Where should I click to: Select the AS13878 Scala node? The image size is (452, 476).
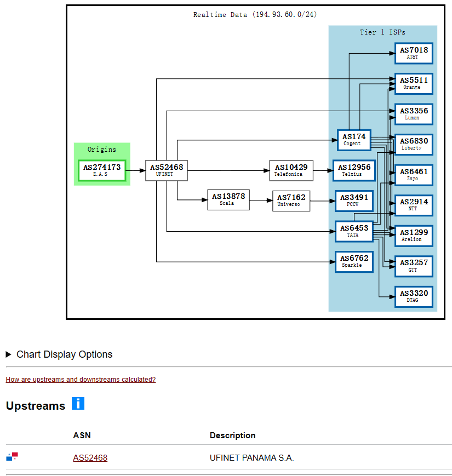pyautogui.click(x=228, y=200)
